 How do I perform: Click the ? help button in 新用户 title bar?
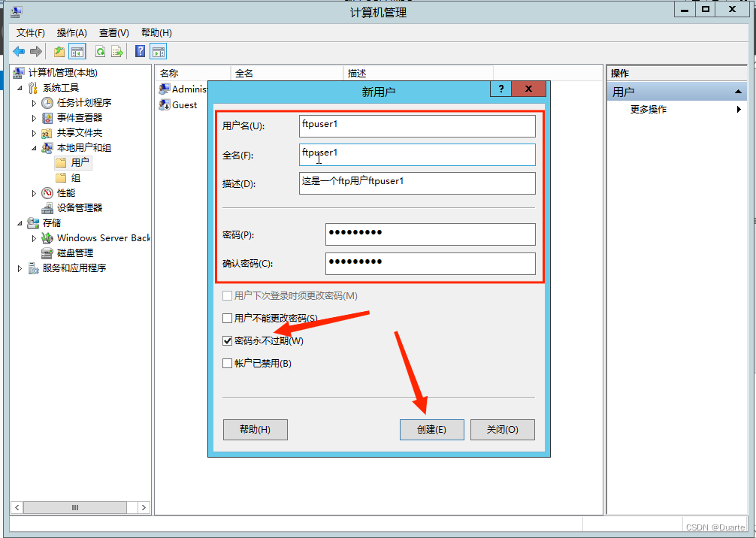click(x=501, y=89)
